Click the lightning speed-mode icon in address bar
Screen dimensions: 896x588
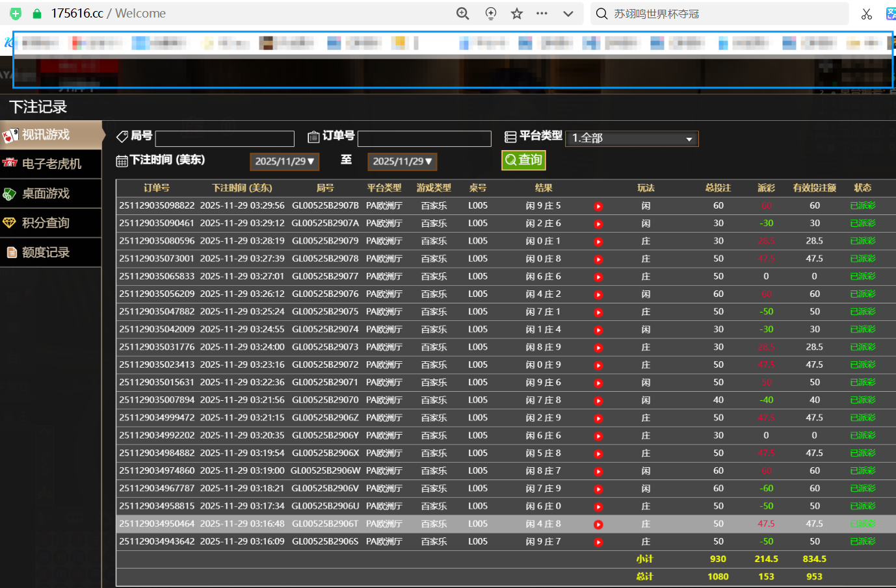click(491, 14)
